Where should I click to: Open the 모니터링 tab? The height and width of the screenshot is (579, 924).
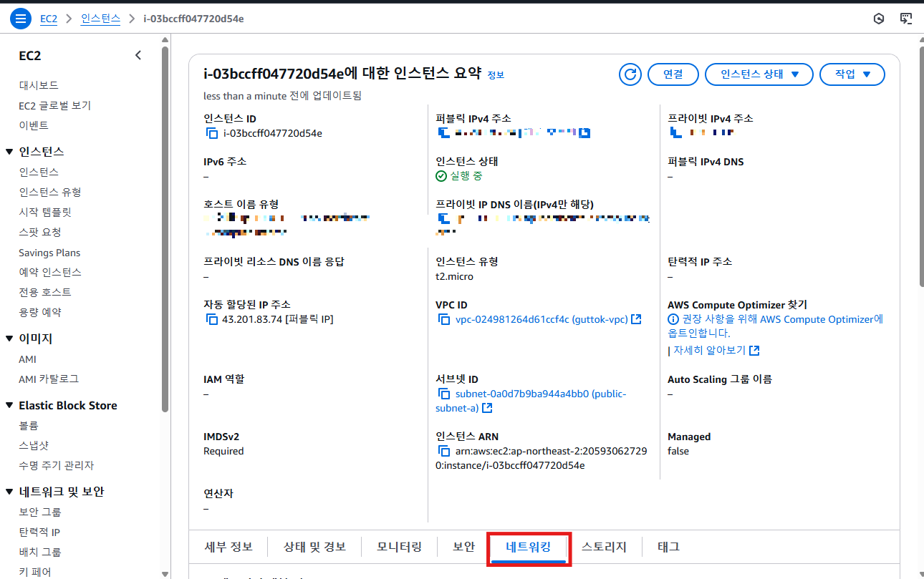coord(400,547)
